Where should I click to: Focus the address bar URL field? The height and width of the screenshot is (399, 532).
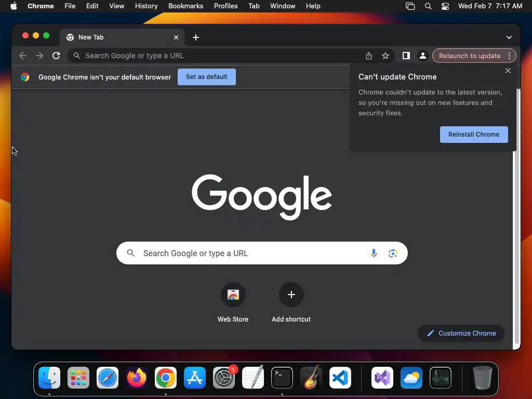(217, 56)
